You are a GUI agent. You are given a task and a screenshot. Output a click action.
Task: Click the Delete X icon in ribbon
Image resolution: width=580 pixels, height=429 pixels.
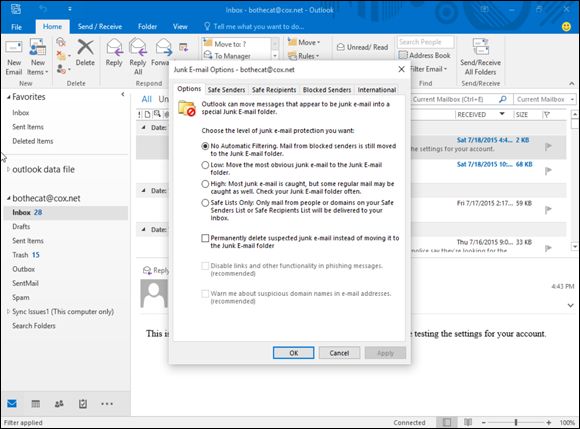85,47
